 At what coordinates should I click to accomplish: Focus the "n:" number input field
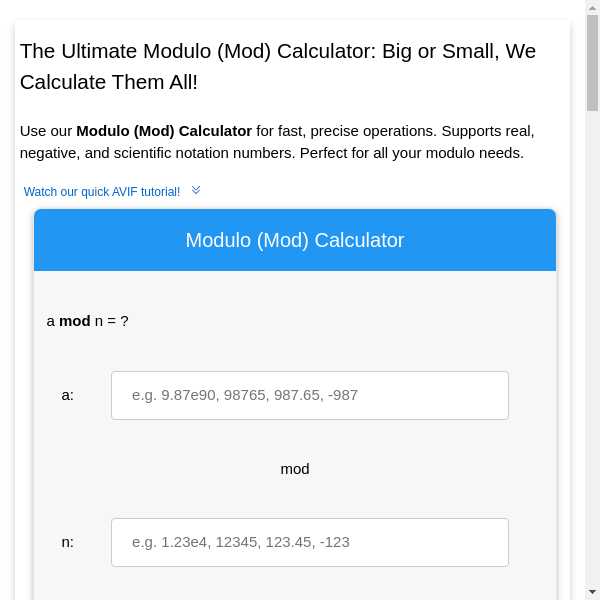click(x=309, y=542)
